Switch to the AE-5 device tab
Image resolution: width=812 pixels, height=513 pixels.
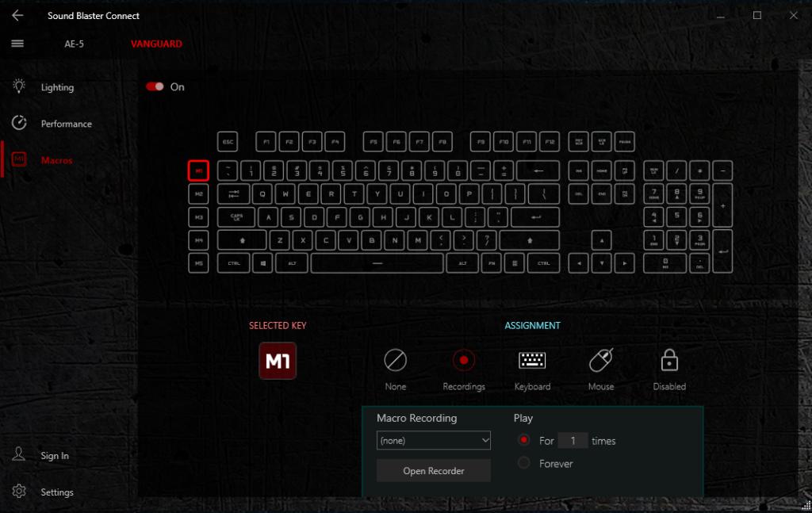tap(74, 44)
